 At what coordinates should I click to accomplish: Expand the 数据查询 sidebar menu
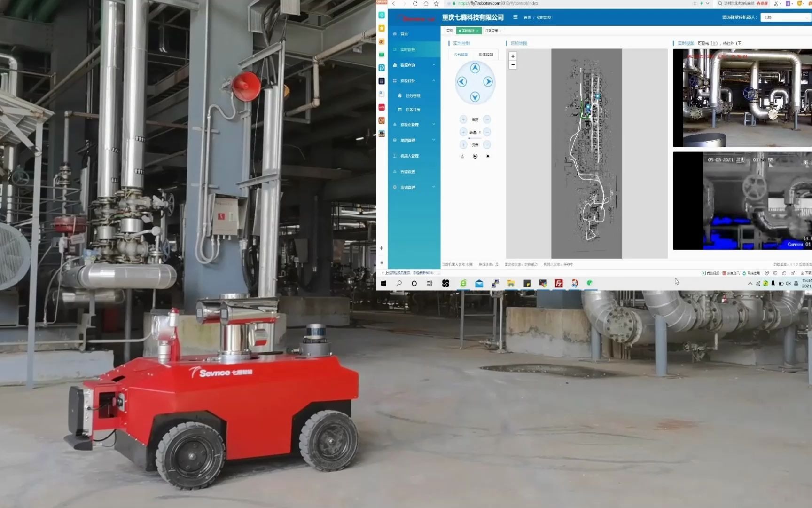pos(414,65)
